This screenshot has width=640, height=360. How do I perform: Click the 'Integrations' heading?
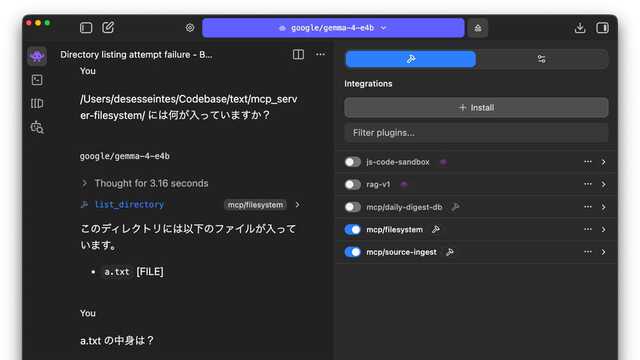tap(368, 84)
